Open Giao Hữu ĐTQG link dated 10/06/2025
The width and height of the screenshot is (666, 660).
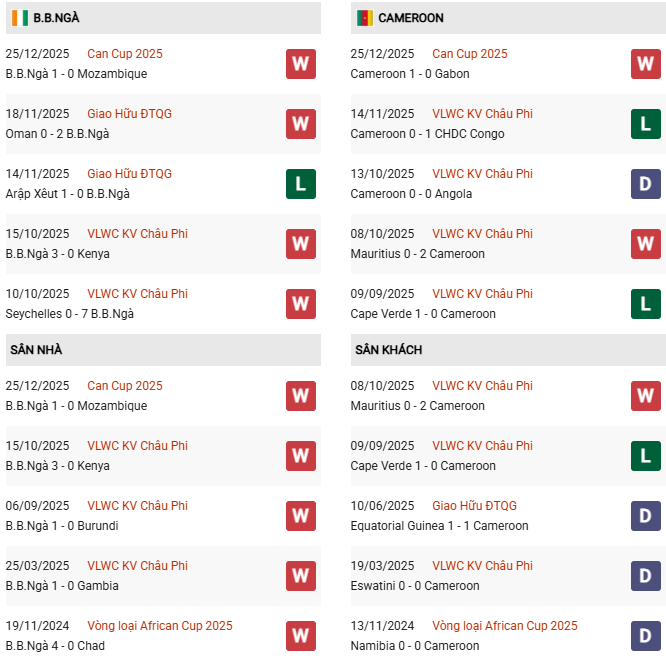(474, 506)
